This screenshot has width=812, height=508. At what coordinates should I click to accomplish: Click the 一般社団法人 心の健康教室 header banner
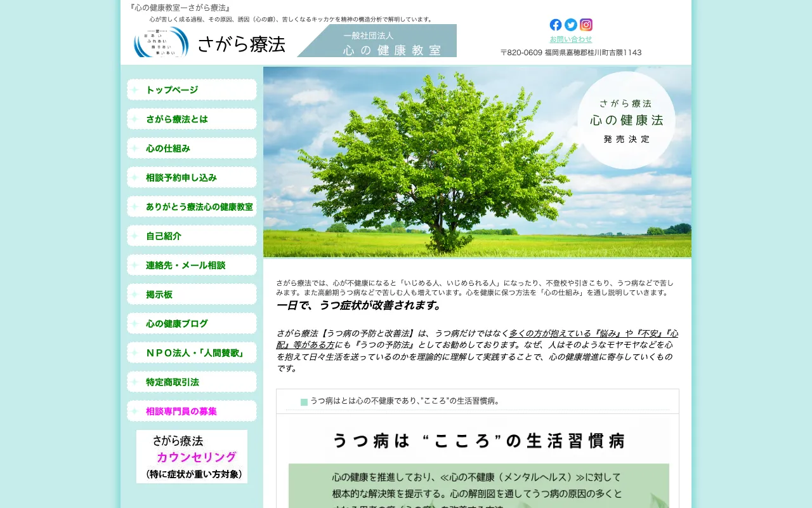377,41
